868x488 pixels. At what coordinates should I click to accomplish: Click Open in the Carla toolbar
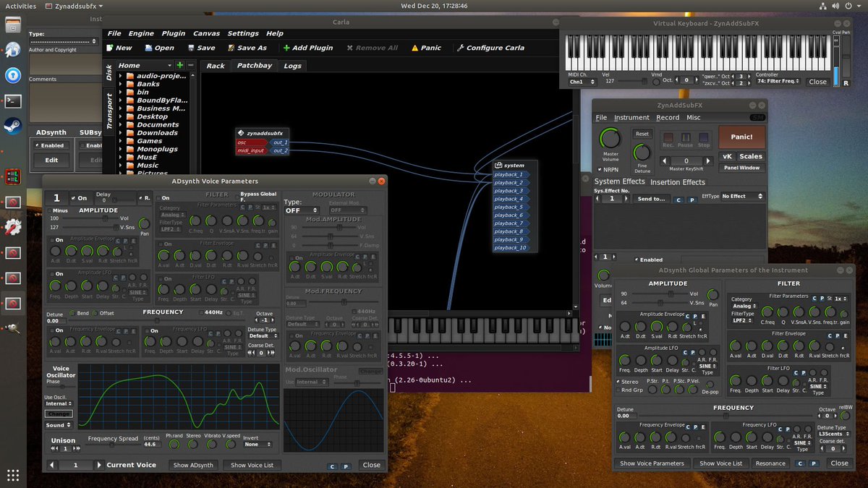159,48
